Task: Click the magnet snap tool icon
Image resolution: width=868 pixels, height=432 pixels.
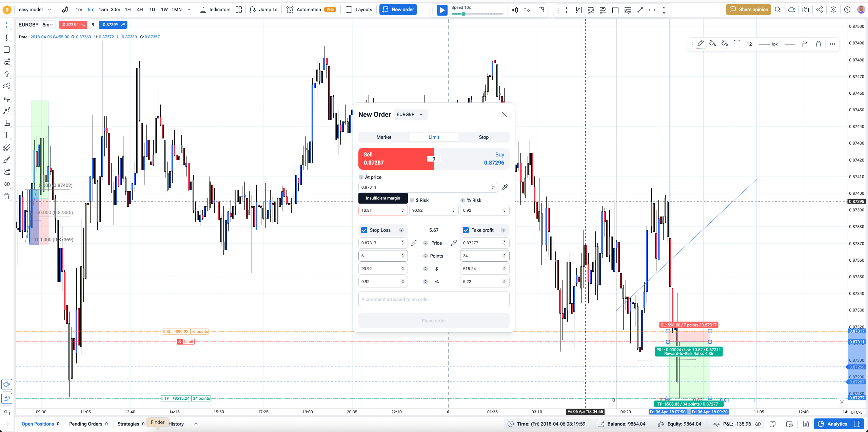Action: point(6,172)
